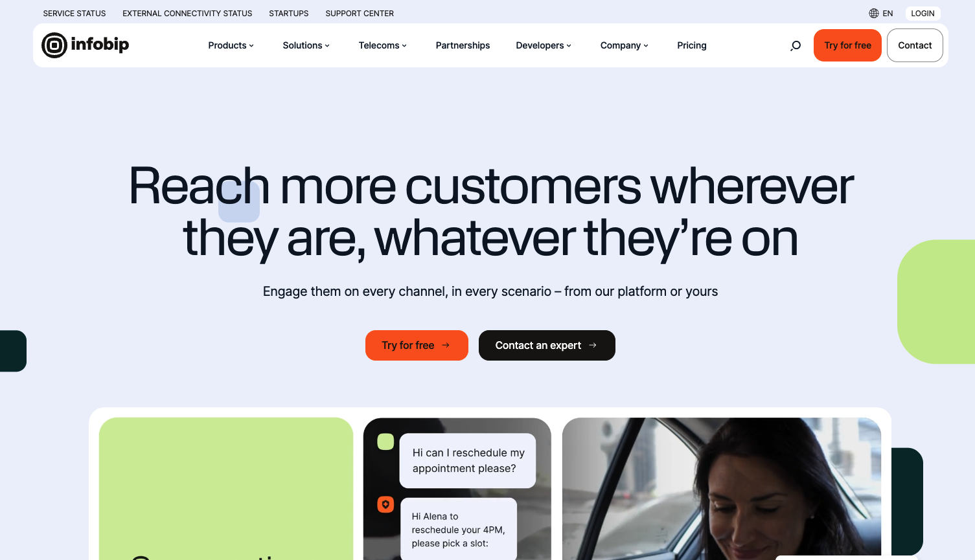Click the Infobip logo
This screenshot has height=560, width=975.
pos(86,45)
